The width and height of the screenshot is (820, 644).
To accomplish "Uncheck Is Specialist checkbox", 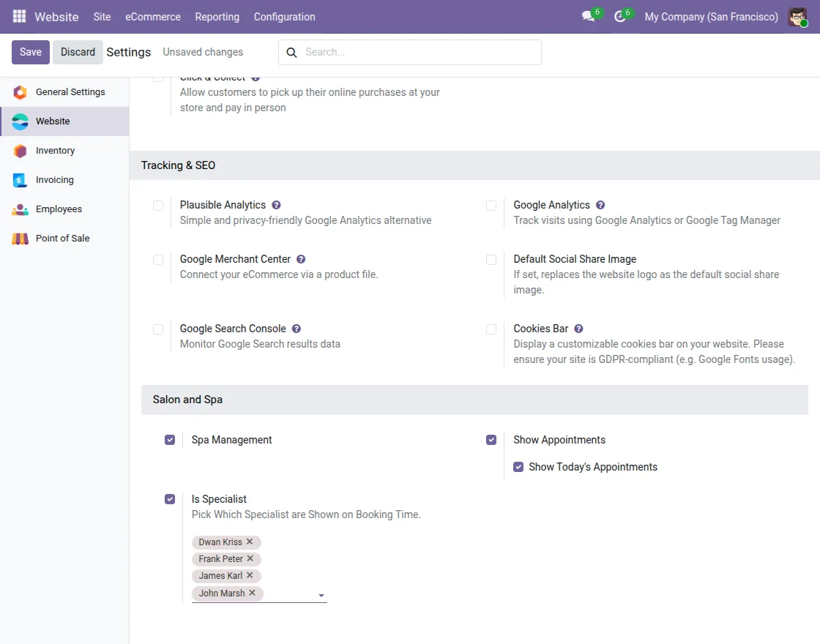I will point(170,499).
